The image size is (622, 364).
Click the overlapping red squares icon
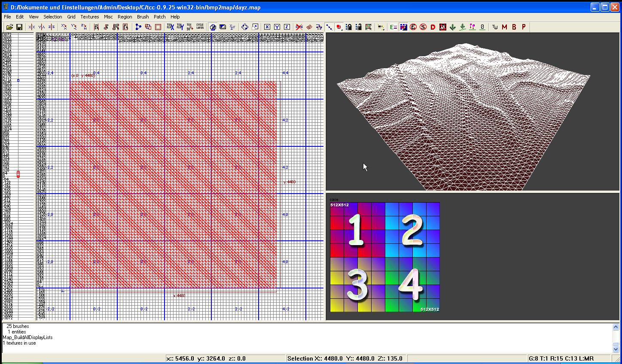[148, 27]
